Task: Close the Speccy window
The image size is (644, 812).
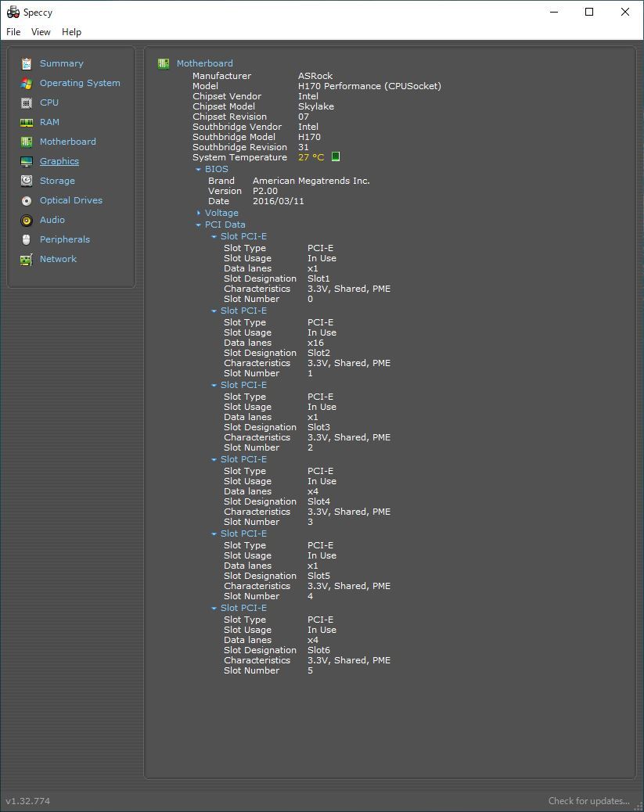Action: click(625, 12)
